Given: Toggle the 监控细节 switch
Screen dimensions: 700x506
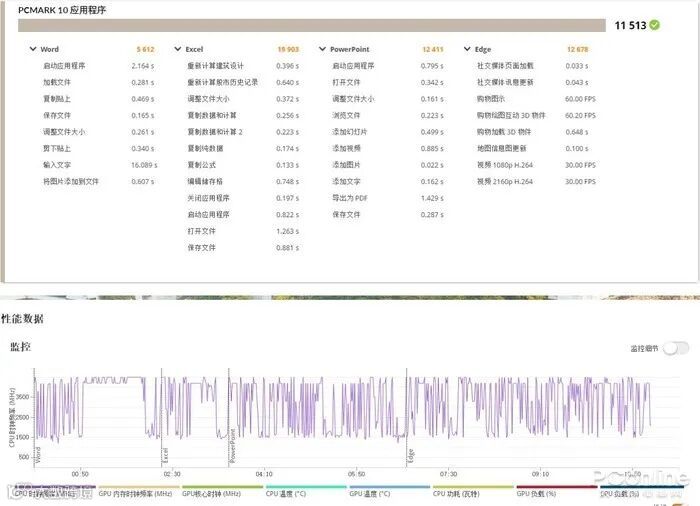Looking at the screenshot, I should click(676, 348).
